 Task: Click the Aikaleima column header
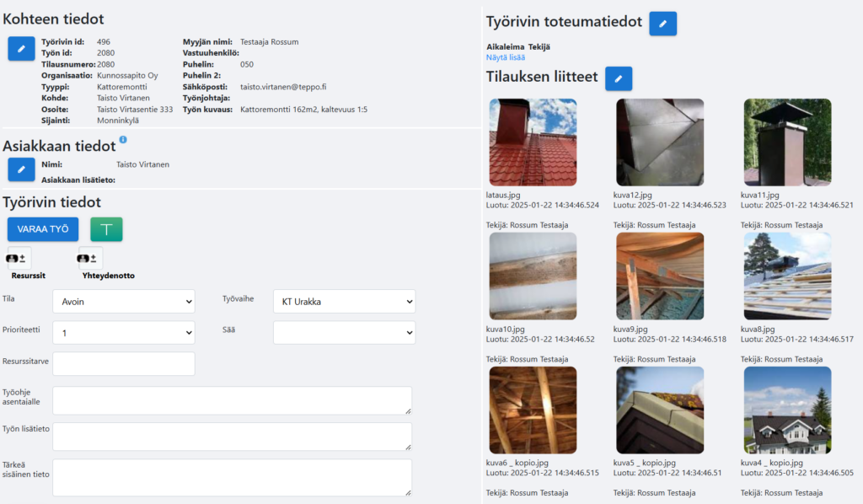[x=506, y=46]
